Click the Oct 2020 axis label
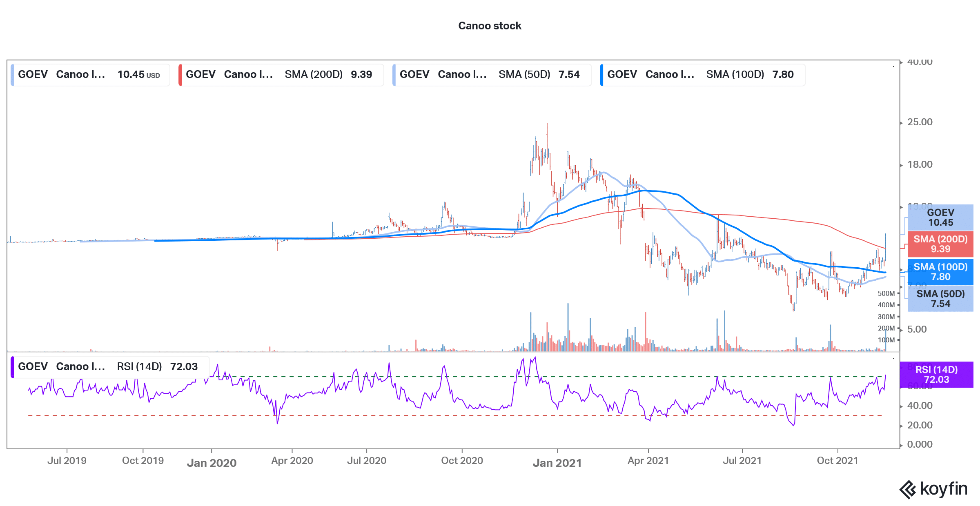Screen dimensions: 980x506 pos(462,461)
